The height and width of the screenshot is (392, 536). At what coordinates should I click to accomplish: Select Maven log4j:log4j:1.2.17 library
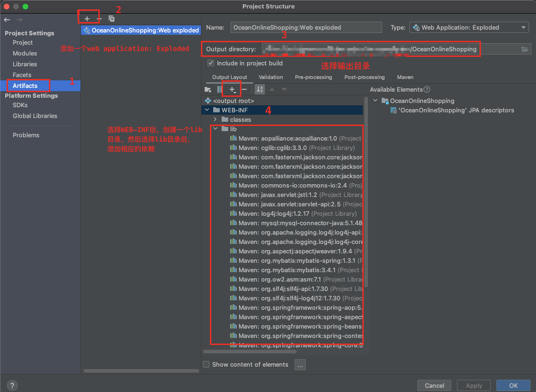pos(293,214)
